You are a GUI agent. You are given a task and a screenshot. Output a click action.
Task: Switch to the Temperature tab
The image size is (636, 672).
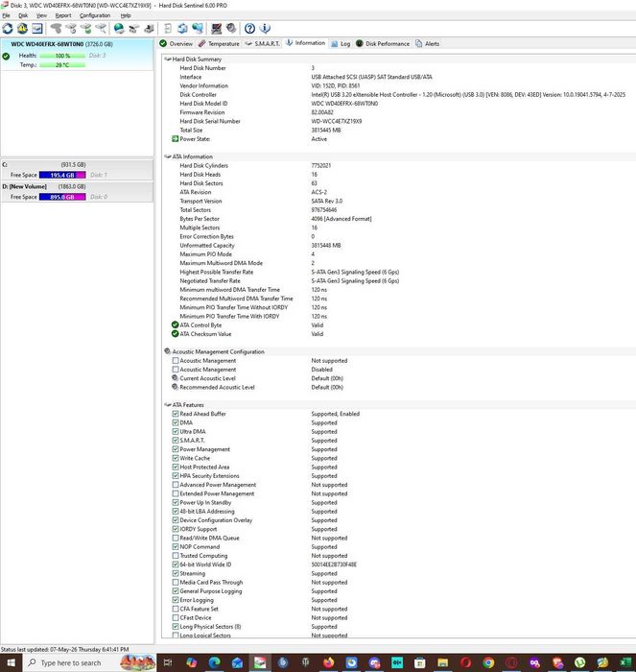219,44
